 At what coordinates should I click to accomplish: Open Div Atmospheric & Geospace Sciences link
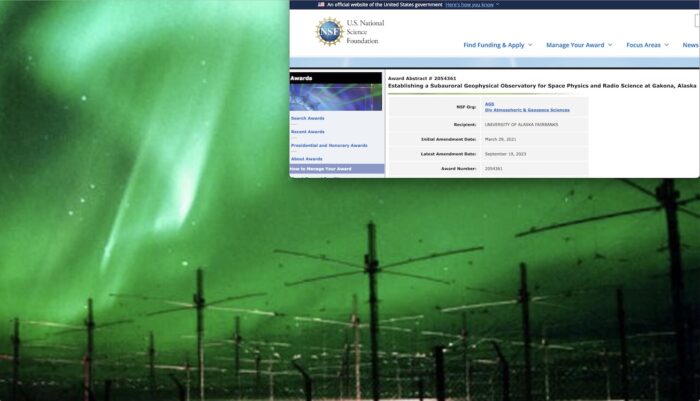click(x=527, y=110)
